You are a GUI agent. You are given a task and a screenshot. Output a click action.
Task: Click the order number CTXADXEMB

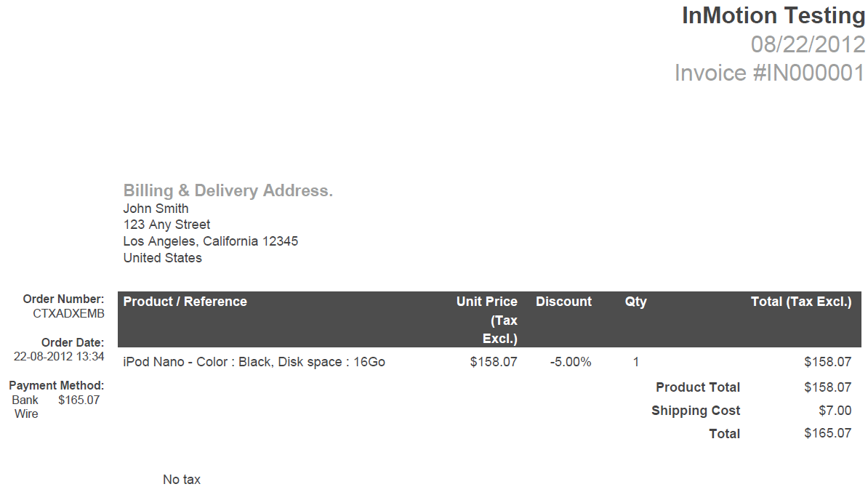(x=68, y=313)
